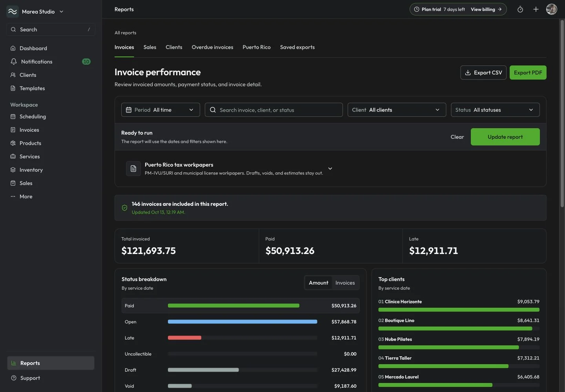Viewport: 565px width, 392px height.
Task: Click the page vertical scrollbar
Action: point(562,114)
